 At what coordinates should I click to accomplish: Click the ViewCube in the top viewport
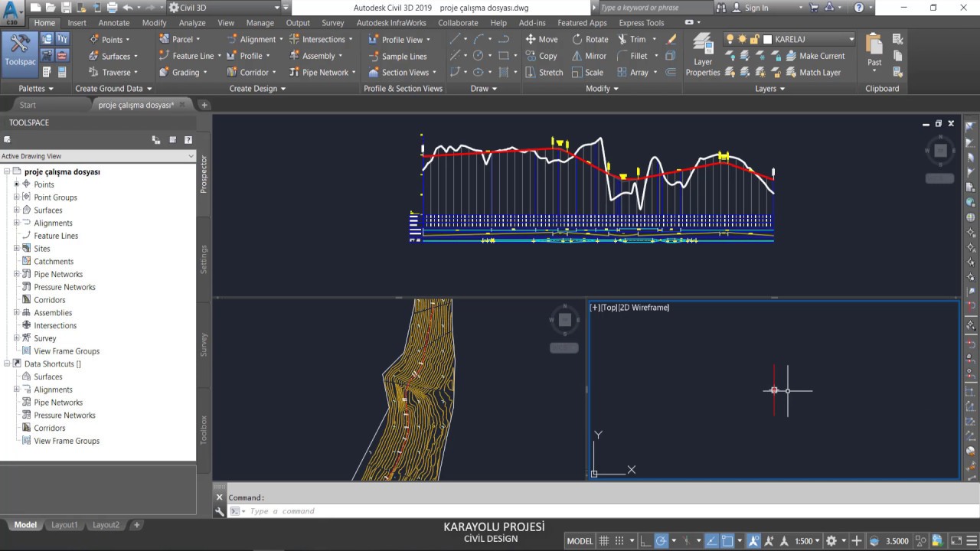940,151
